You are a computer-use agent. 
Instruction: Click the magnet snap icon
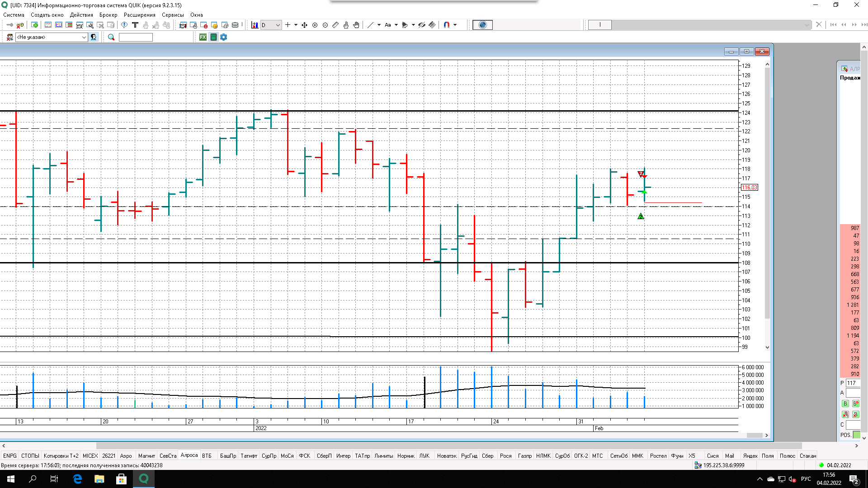click(x=447, y=25)
